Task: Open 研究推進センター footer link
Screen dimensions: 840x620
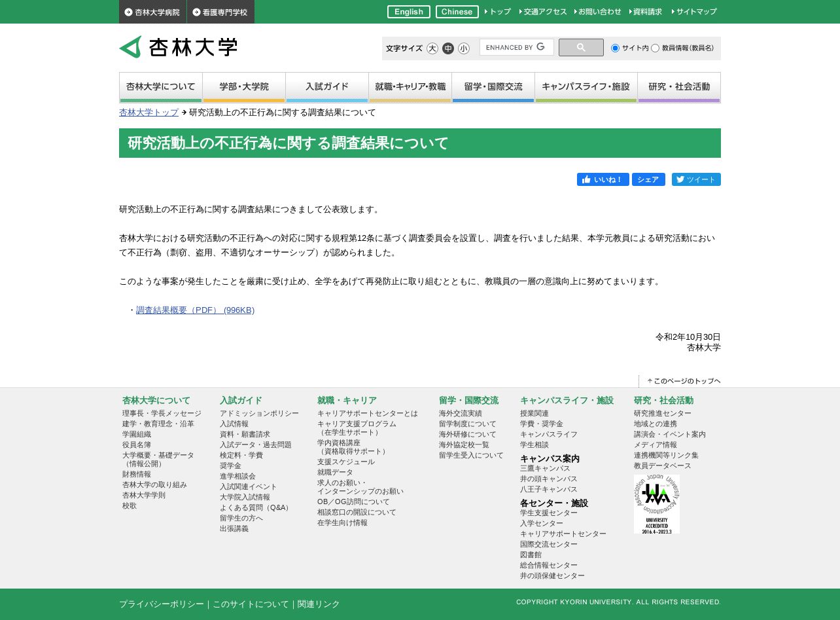Action: 663,414
